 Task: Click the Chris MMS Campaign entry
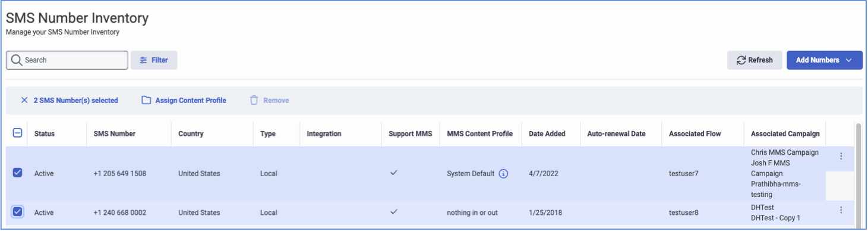click(x=785, y=152)
